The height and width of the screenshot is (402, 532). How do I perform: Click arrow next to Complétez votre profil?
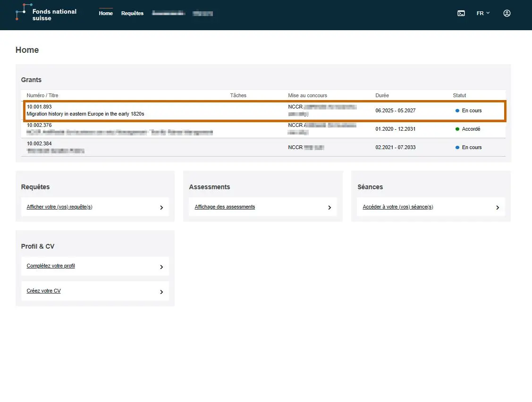(x=161, y=267)
